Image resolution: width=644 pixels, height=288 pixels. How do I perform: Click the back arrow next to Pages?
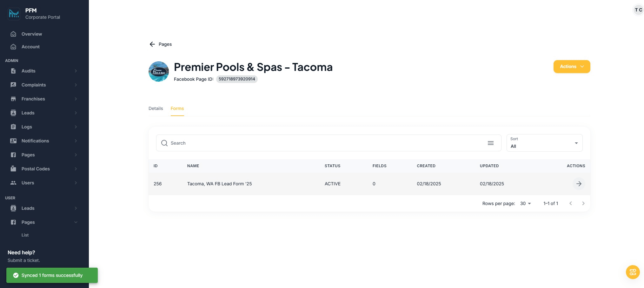(x=152, y=44)
